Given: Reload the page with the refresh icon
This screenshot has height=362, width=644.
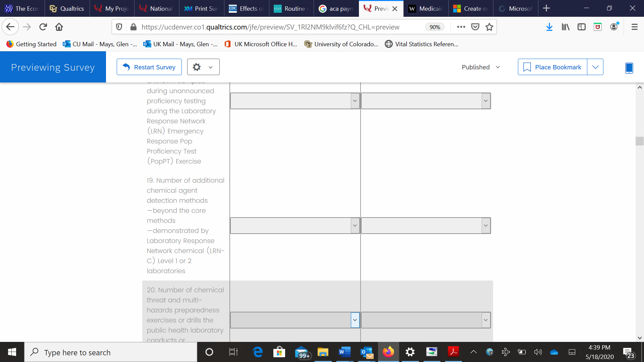Looking at the screenshot, I should click(43, 27).
